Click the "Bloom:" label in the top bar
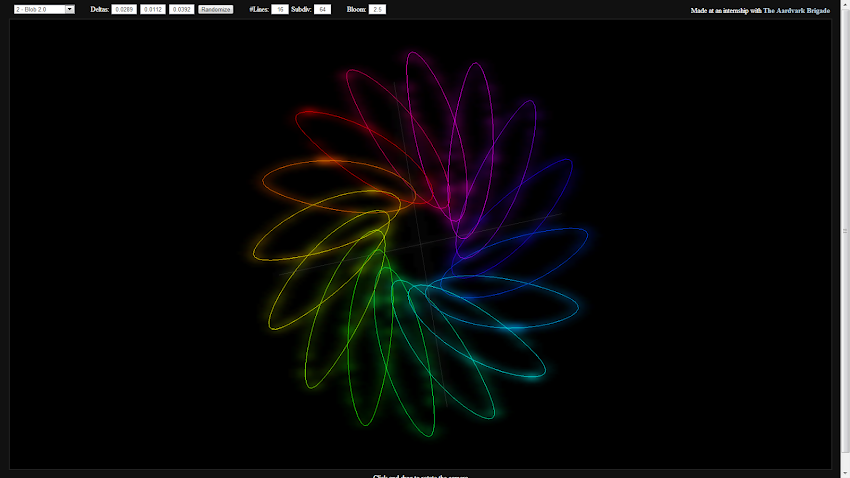Viewport: 850px width, 478px height. click(356, 9)
